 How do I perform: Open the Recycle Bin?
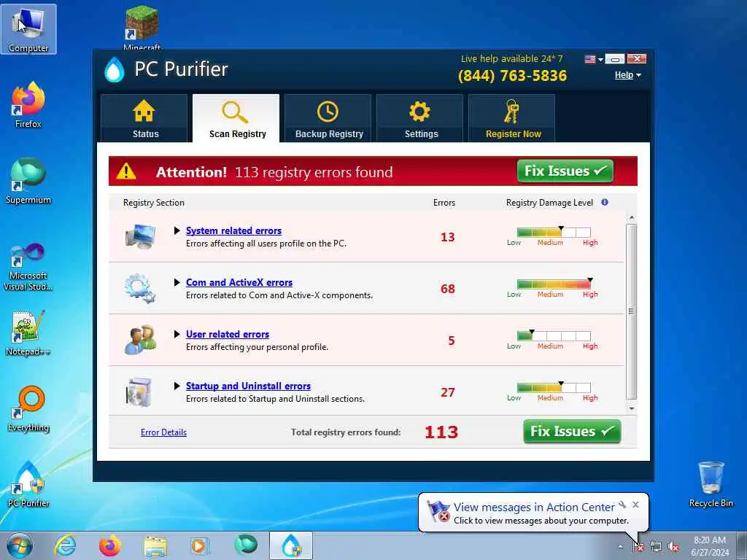[711, 484]
